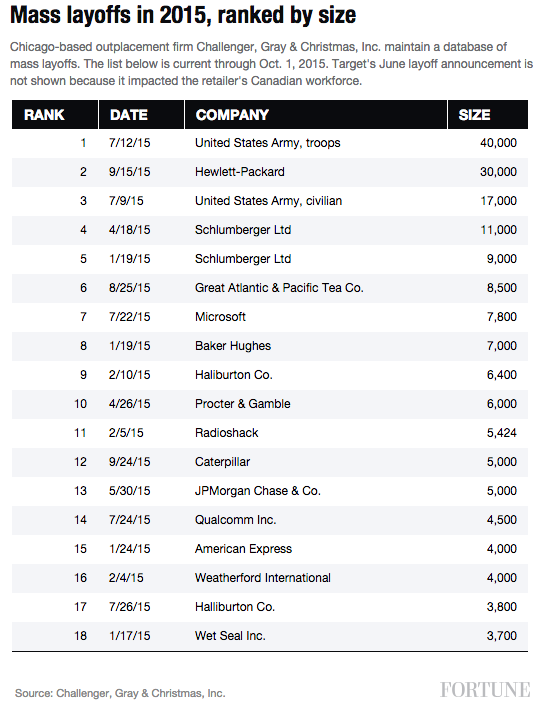This screenshot has width=545, height=710.
Task: Click the 30,000 size value
Action: click(498, 172)
